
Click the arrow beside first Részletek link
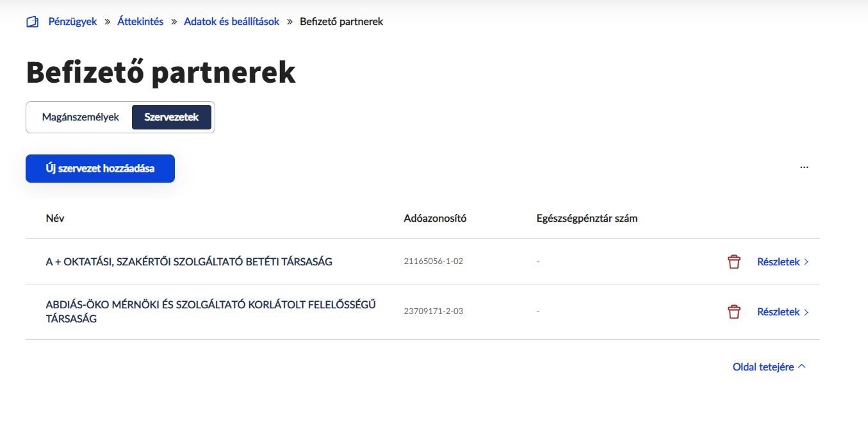click(807, 261)
